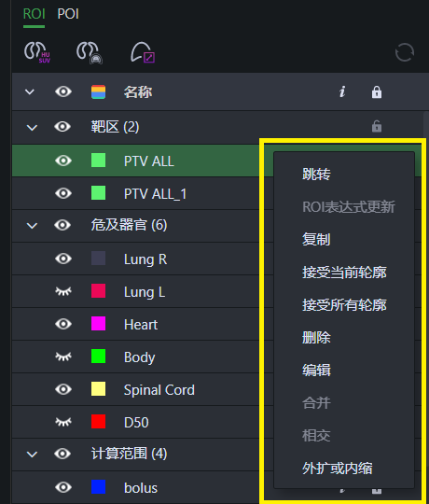
Task: Show the Lung L contour via closed eye
Action: 63,291
